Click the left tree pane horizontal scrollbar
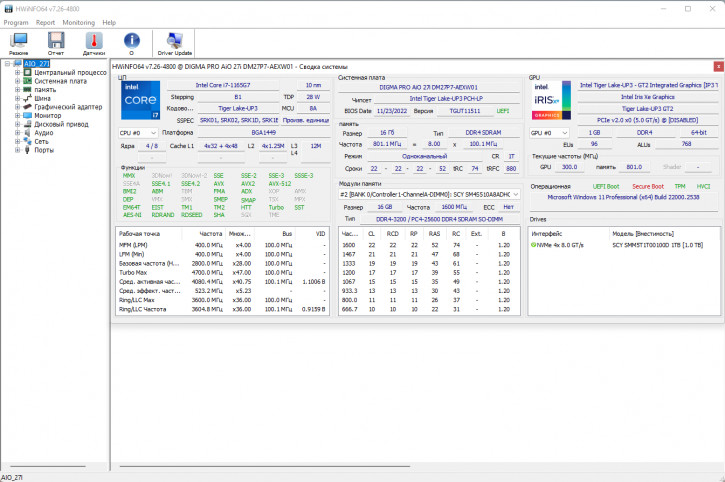 click(48, 466)
